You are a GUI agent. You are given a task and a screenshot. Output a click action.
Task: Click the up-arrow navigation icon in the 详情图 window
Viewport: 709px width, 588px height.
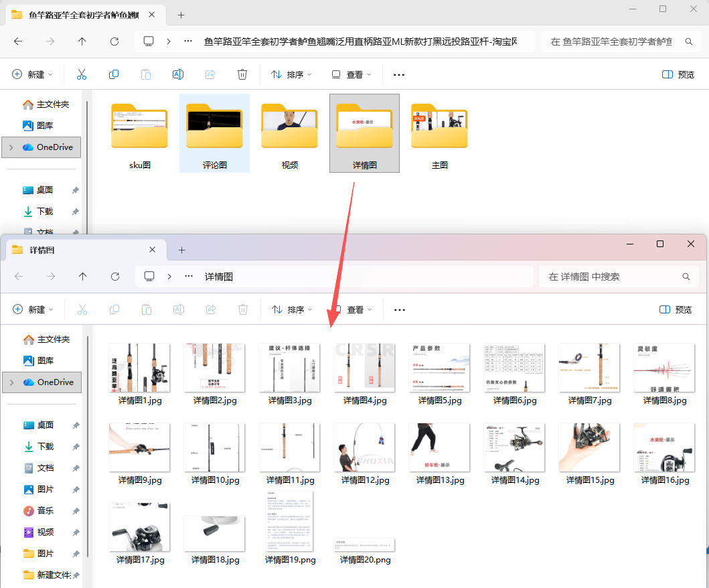click(82, 277)
